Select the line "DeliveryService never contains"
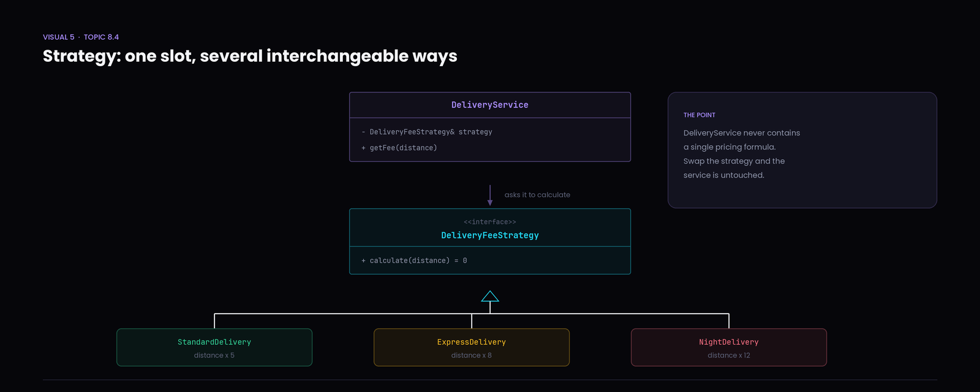Viewport: 980px width, 392px height. [742, 133]
